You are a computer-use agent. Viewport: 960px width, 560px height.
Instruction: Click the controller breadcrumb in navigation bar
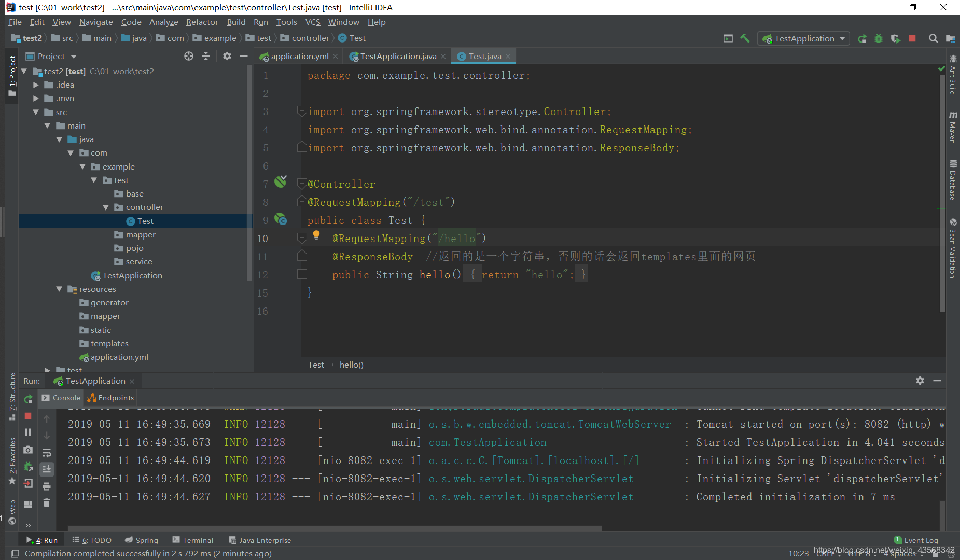(x=305, y=38)
